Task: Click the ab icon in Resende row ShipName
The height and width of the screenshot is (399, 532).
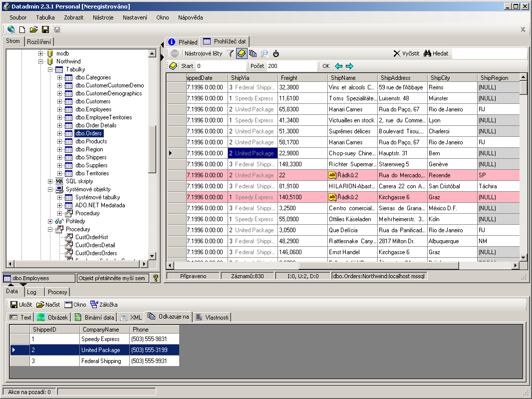Action: tap(332, 175)
